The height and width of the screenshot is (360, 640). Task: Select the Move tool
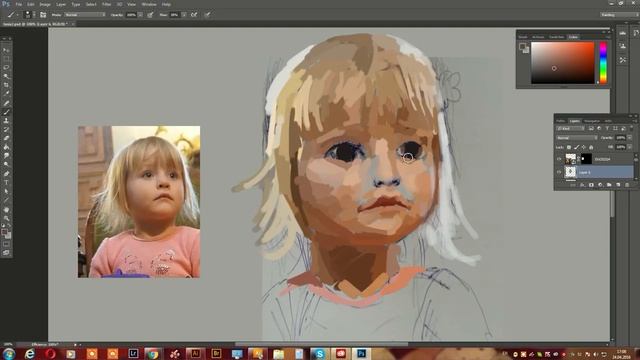6,50
